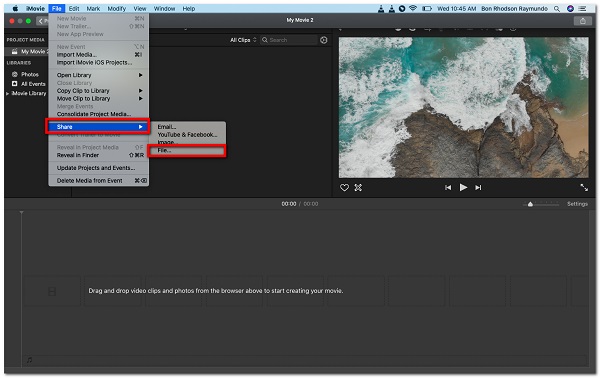Click the Projects back button
This screenshot has height=378, width=600.
click(43, 21)
